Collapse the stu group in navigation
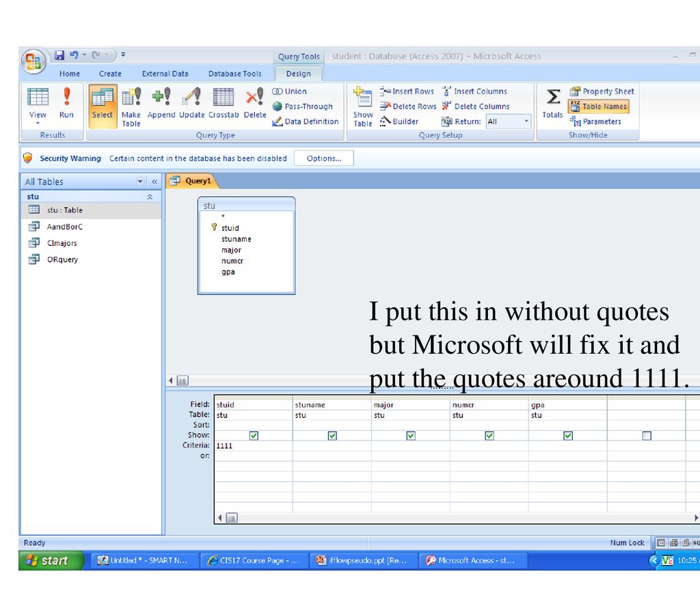The height and width of the screenshot is (597, 700). [150, 197]
